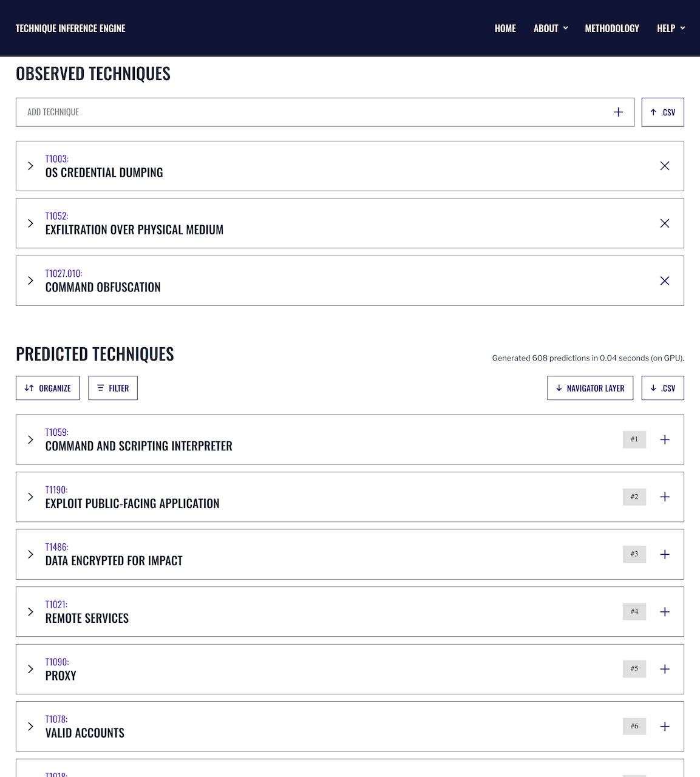Add Valid Accounts to observed techniques
The height and width of the screenshot is (777, 700).
[665, 727]
